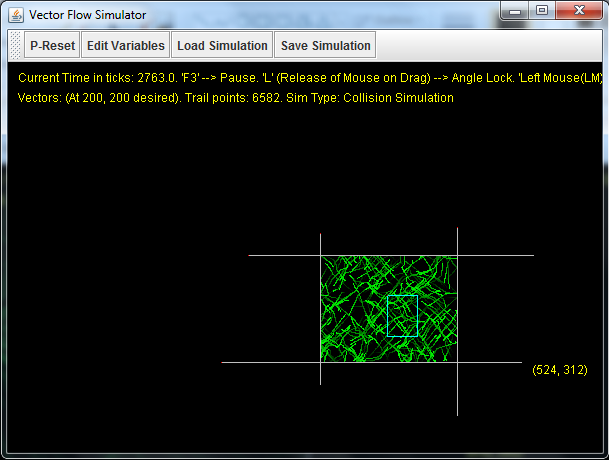Image resolution: width=609 pixels, height=463 pixels.
Task: Grab the toolbar drag handle
Action: click(15, 45)
